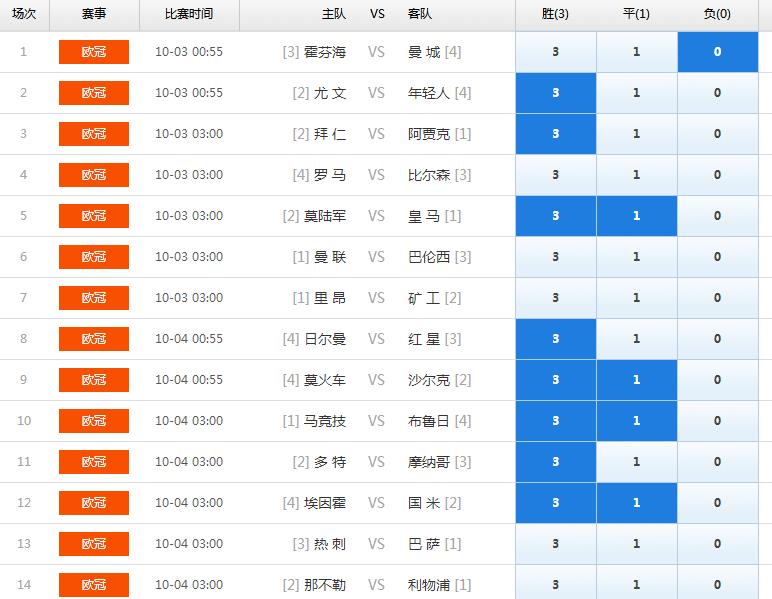Select loss (0) for 埃因霍 vs 国米

point(718,503)
